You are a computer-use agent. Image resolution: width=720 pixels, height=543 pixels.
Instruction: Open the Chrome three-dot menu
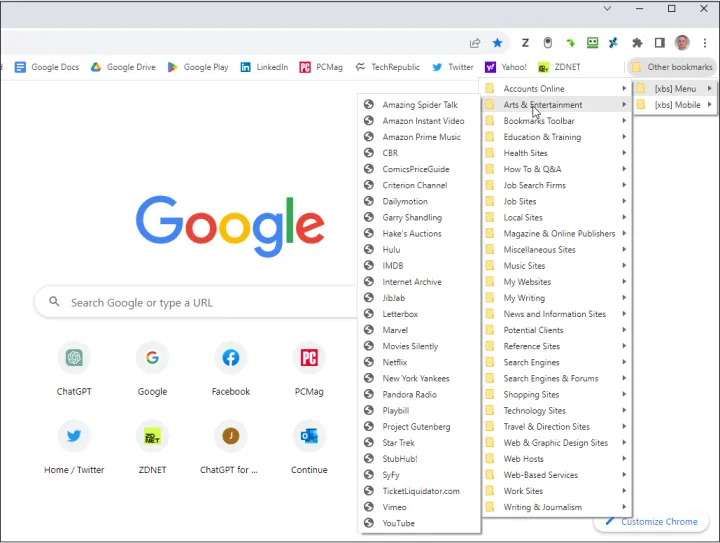coord(706,43)
